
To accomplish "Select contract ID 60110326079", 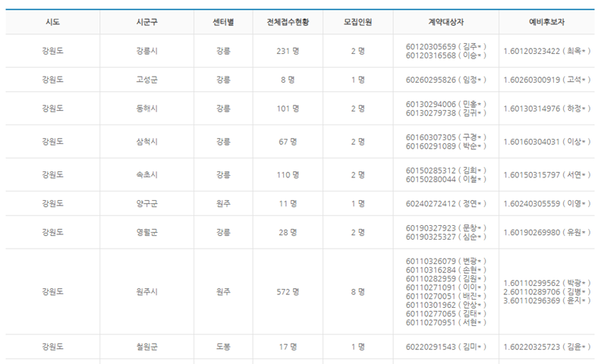I will coord(431,261).
